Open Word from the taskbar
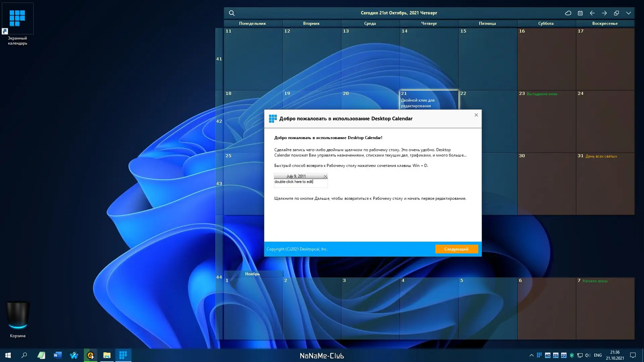Screen dimensions: 644x362 [58, 355]
